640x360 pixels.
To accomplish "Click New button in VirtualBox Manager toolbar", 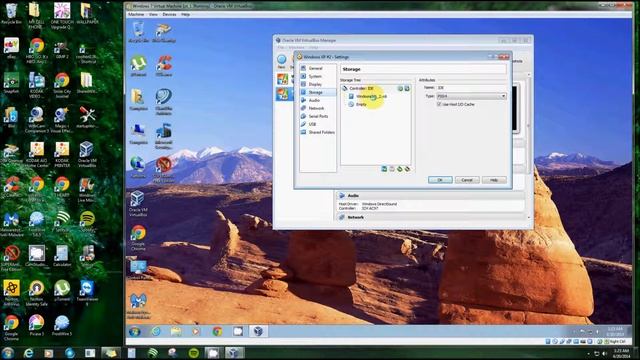I will click(282, 61).
